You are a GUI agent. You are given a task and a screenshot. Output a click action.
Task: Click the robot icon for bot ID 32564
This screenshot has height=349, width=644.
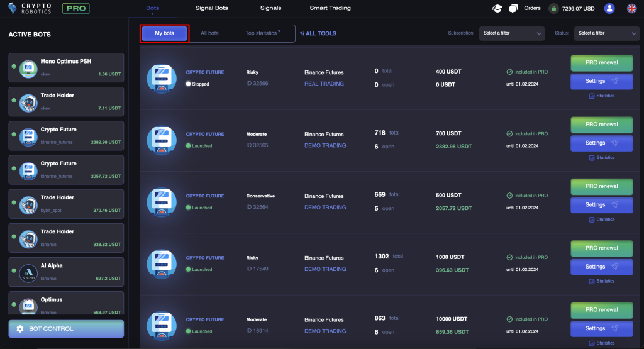tap(162, 202)
